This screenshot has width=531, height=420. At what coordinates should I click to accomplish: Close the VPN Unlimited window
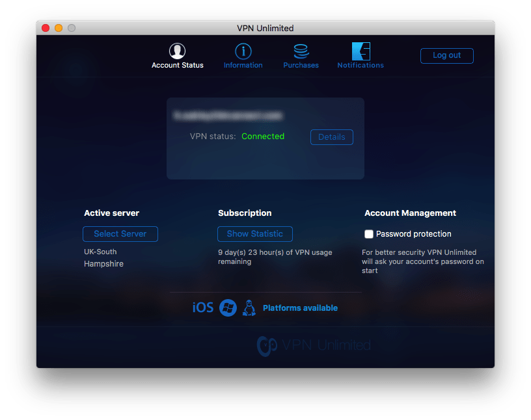click(x=46, y=28)
